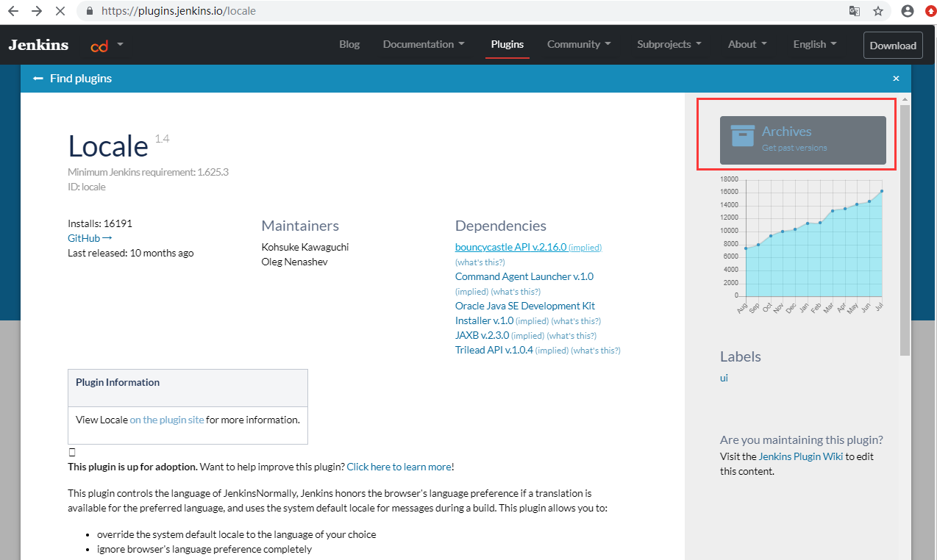Expand the About dropdown menu

click(747, 44)
